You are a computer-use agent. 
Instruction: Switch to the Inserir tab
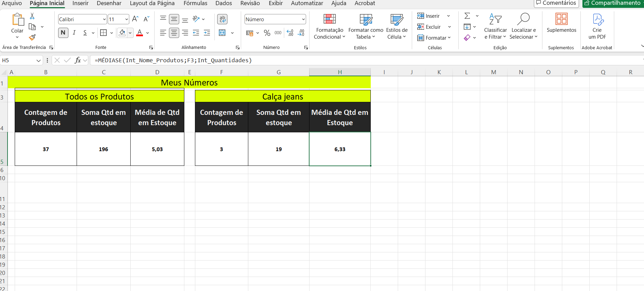(80, 3)
